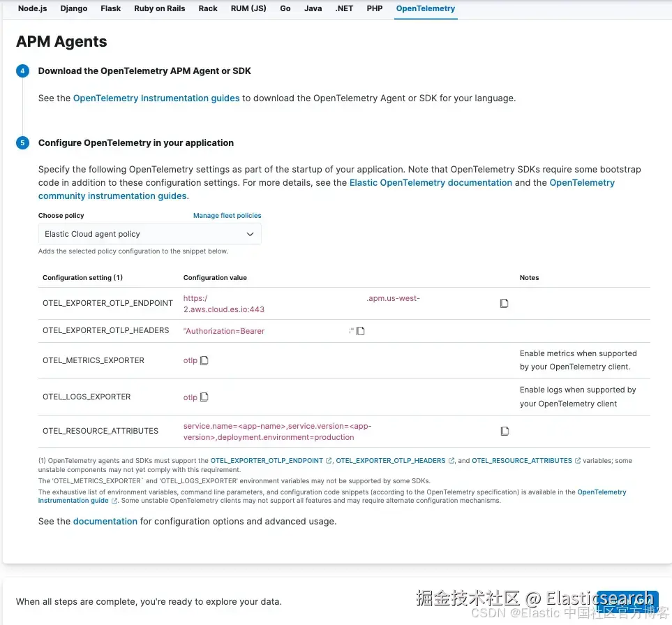Switch to the PHP tab
Viewport: 672px width, 625px height.
coord(375,8)
